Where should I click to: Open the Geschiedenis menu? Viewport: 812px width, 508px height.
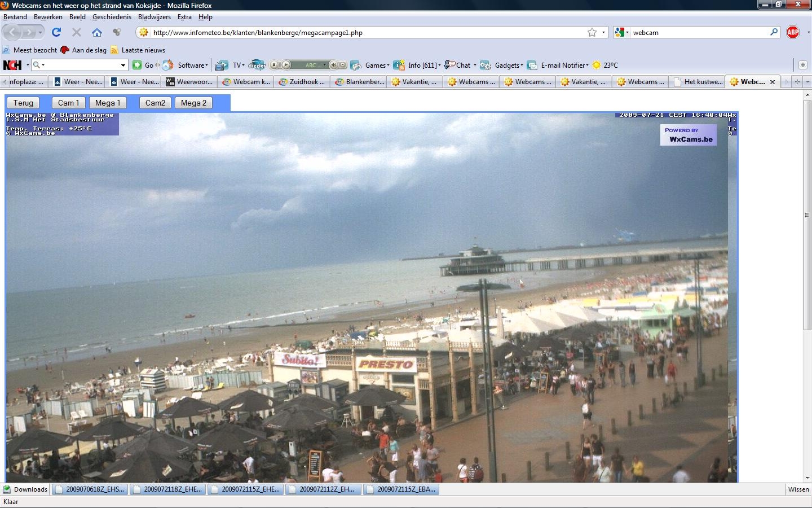[x=112, y=17]
